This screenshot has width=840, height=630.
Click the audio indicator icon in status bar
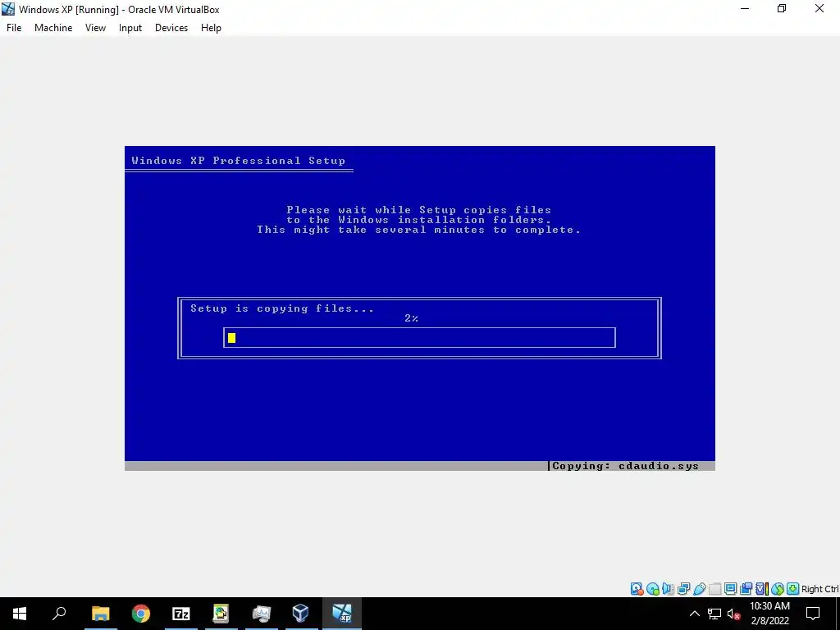tap(668, 589)
